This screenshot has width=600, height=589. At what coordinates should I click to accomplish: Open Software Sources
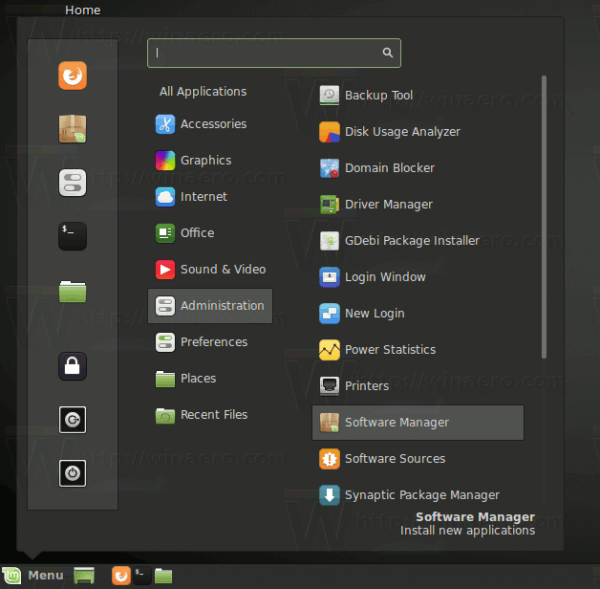click(418, 459)
